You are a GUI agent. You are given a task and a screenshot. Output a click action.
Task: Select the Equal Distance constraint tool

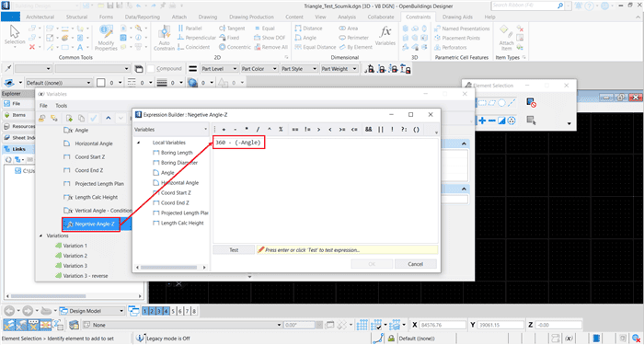(x=315, y=47)
